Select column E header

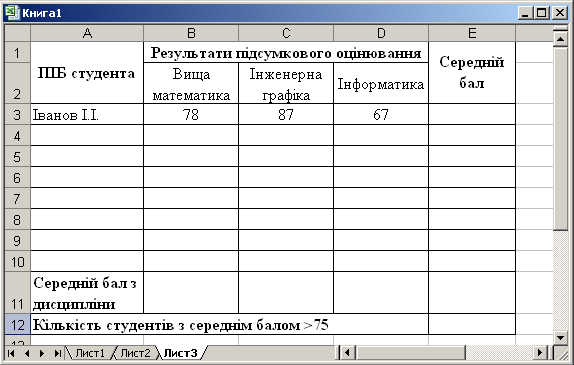coord(472,33)
